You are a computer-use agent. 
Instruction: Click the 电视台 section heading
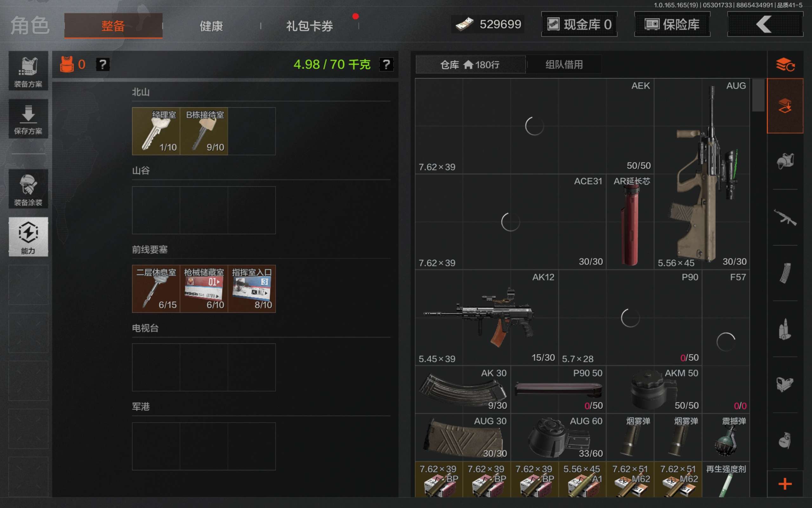(x=145, y=328)
